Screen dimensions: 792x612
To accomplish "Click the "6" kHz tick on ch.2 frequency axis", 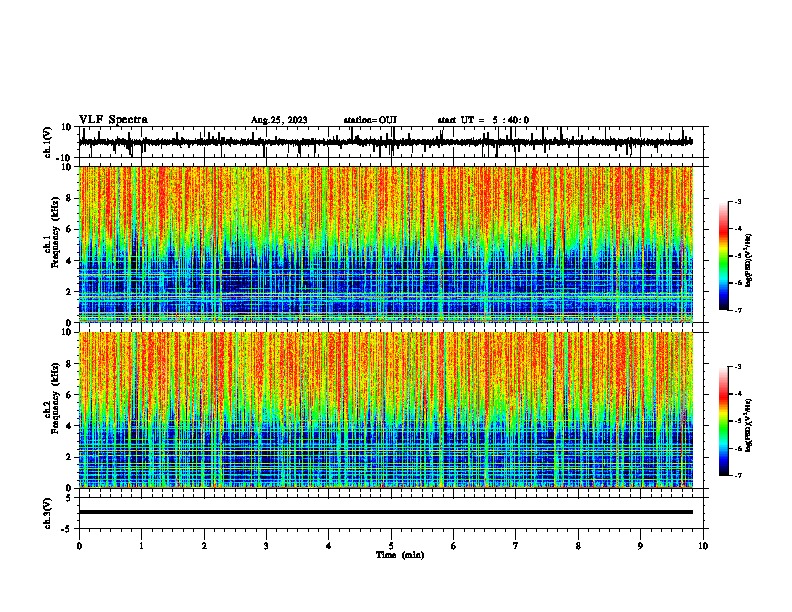I will click(69, 395).
